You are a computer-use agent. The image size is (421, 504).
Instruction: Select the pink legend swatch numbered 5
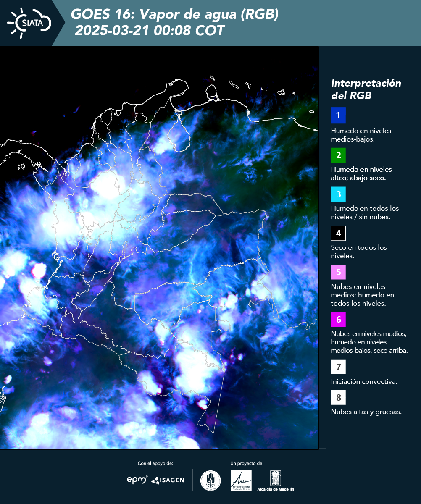point(338,272)
